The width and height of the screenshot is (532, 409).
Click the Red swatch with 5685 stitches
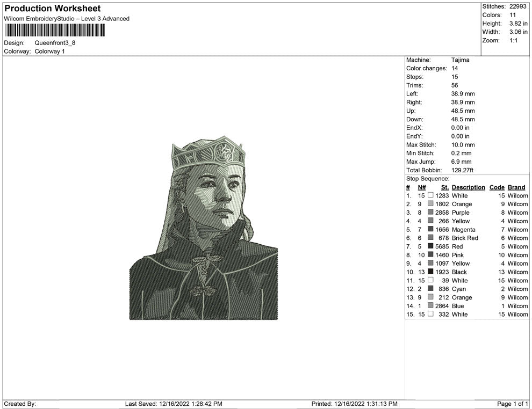point(430,246)
